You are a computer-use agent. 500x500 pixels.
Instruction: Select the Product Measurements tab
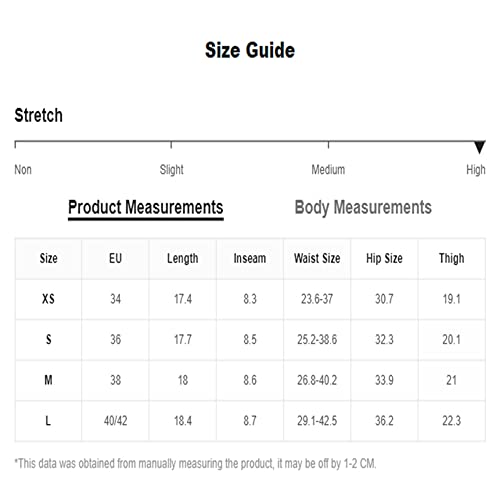146,208
